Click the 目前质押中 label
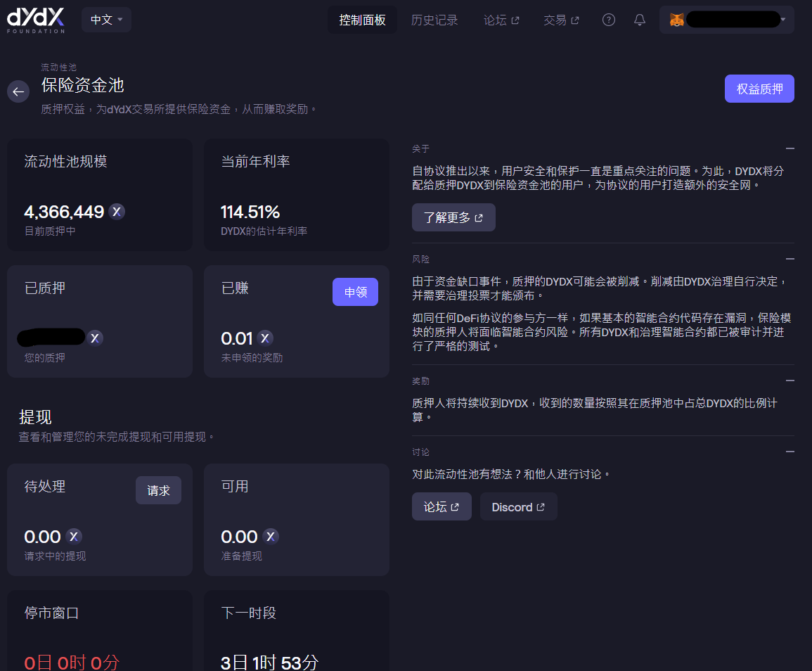 click(50, 231)
